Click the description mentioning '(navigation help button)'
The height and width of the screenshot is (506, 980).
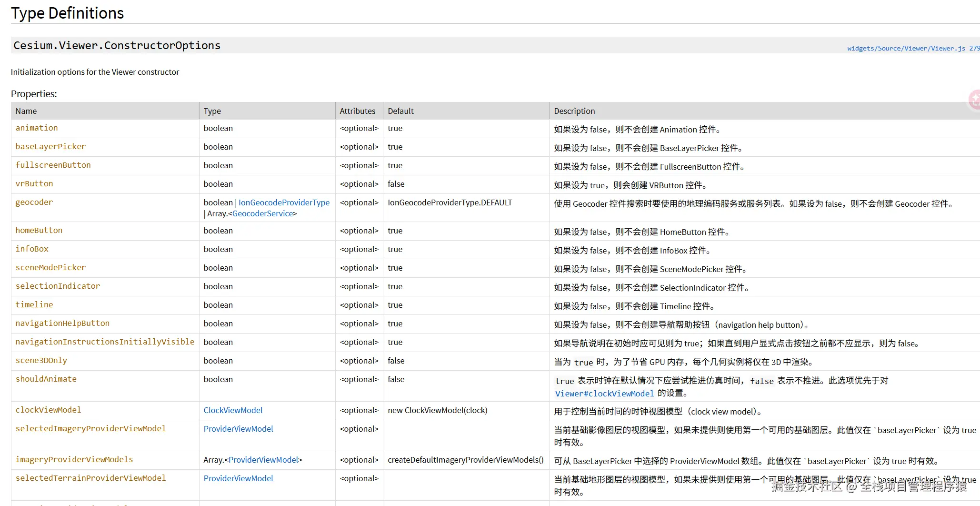(x=682, y=324)
